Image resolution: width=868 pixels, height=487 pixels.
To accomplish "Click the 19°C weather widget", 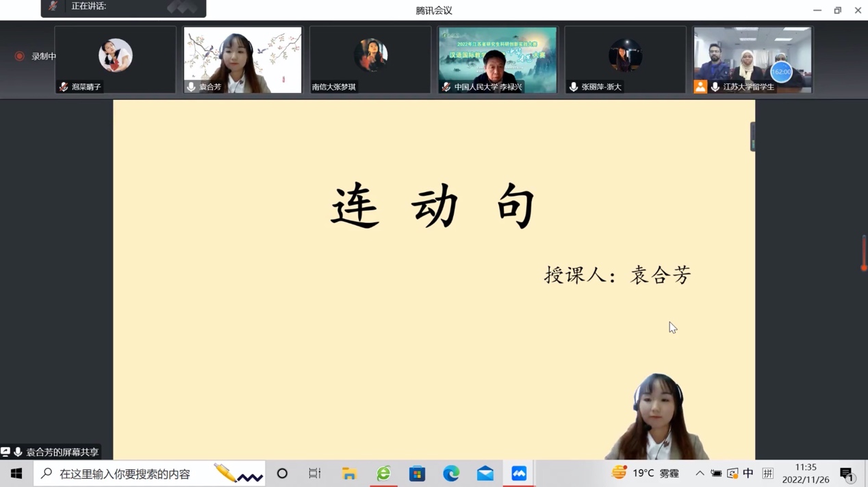I will pyautogui.click(x=646, y=473).
